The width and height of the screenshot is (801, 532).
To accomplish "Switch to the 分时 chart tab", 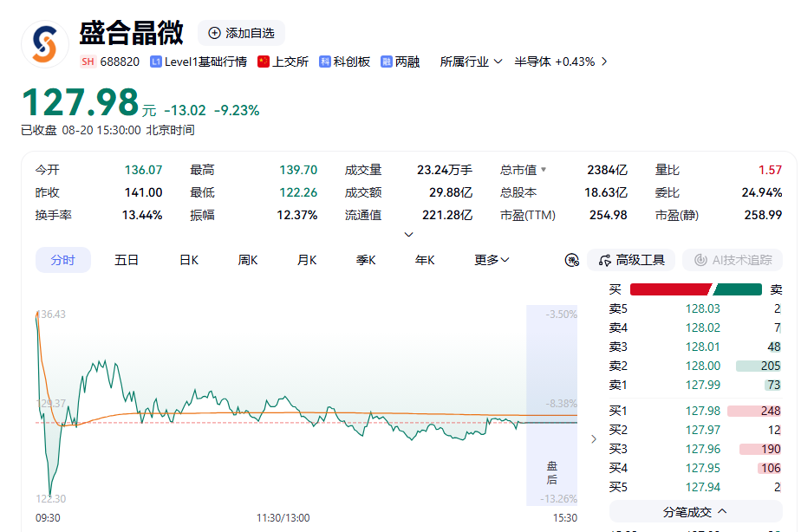I will pyautogui.click(x=62, y=261).
